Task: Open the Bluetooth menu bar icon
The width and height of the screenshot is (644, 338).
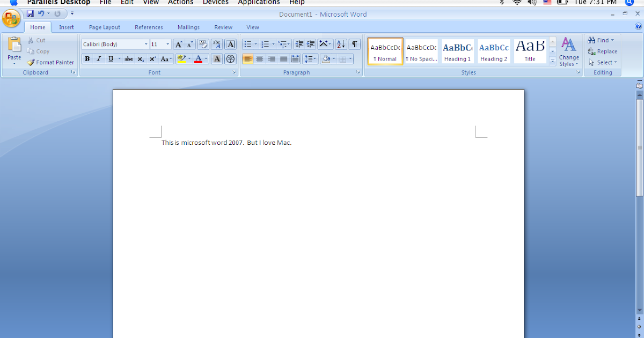Action: [502, 2]
